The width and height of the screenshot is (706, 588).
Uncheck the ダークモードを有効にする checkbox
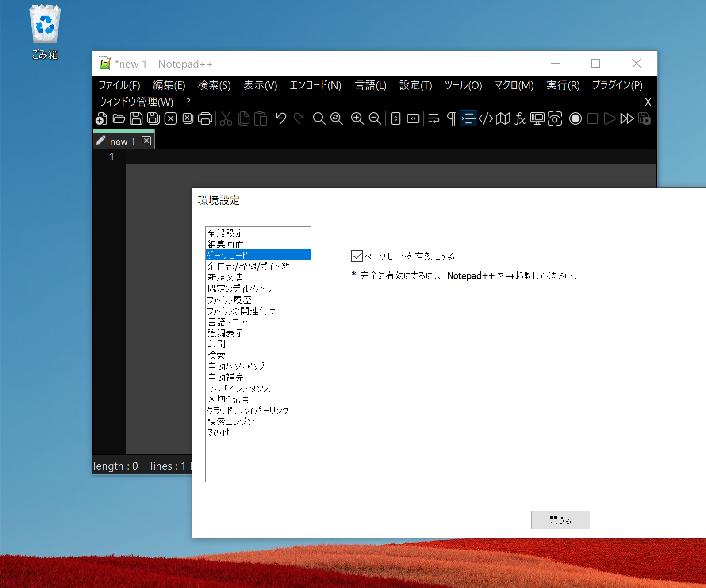357,256
